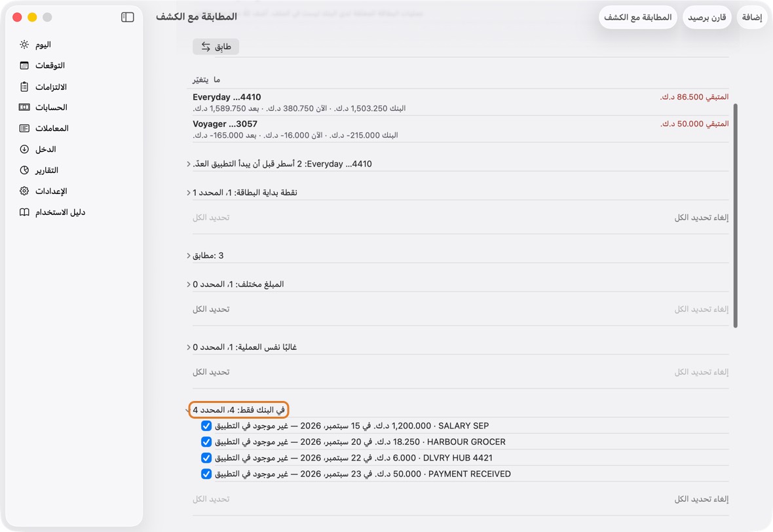Screen dimensions: 773x532
Task: Uncheck the SALARY SEP transaction checkbox
Action: tap(206, 426)
